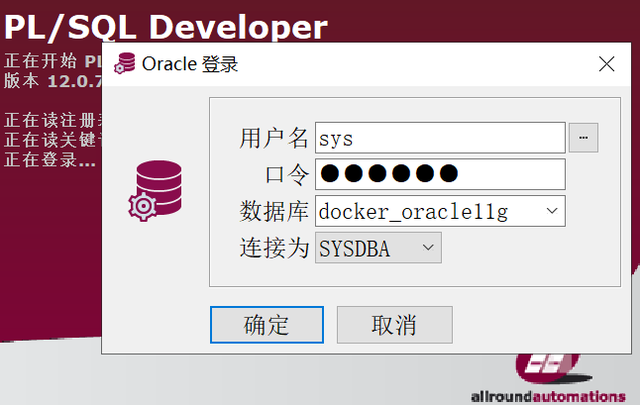Click the 用户名 field containing sys
Viewport: 640px width, 405px height.
pos(440,138)
